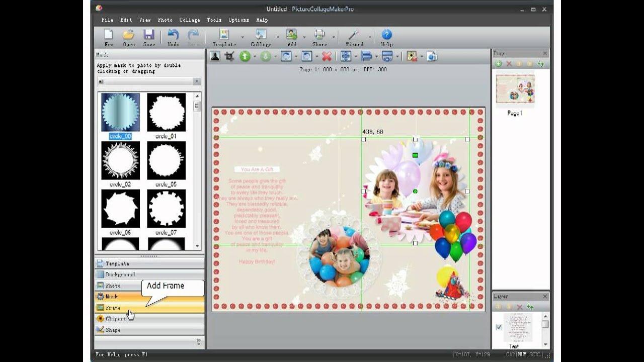Select the circle_00 mask thumbnail
644x362 pixels.
click(121, 113)
